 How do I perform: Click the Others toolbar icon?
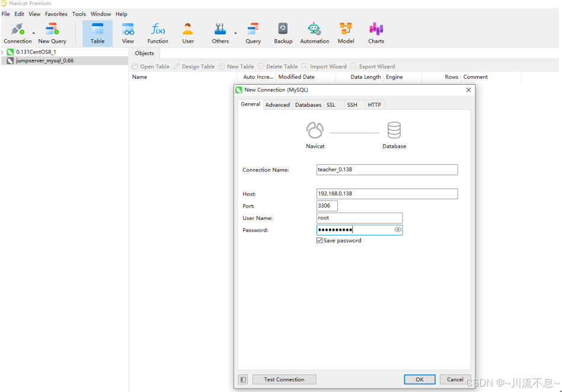pos(220,33)
